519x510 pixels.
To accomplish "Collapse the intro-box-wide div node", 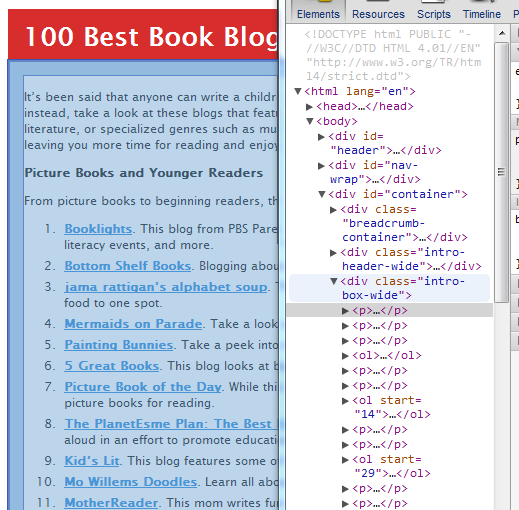I will [334, 281].
